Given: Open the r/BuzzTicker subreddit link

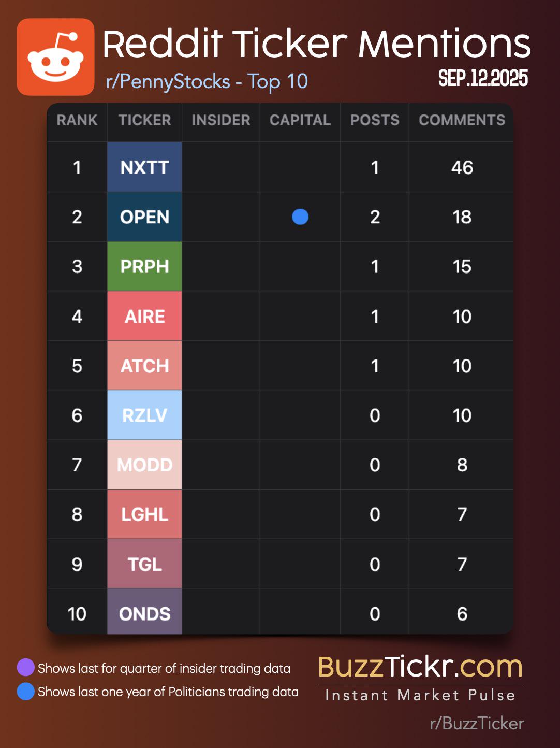Looking at the screenshot, I should 477,723.
